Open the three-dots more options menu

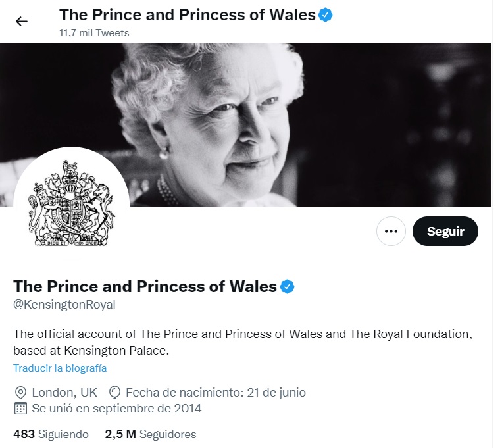coord(391,231)
